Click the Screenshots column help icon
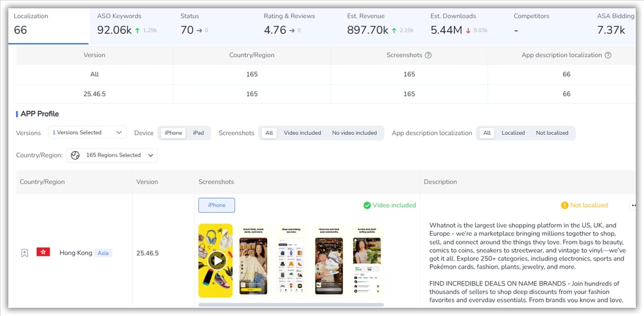This screenshot has width=644, height=316. (428, 55)
